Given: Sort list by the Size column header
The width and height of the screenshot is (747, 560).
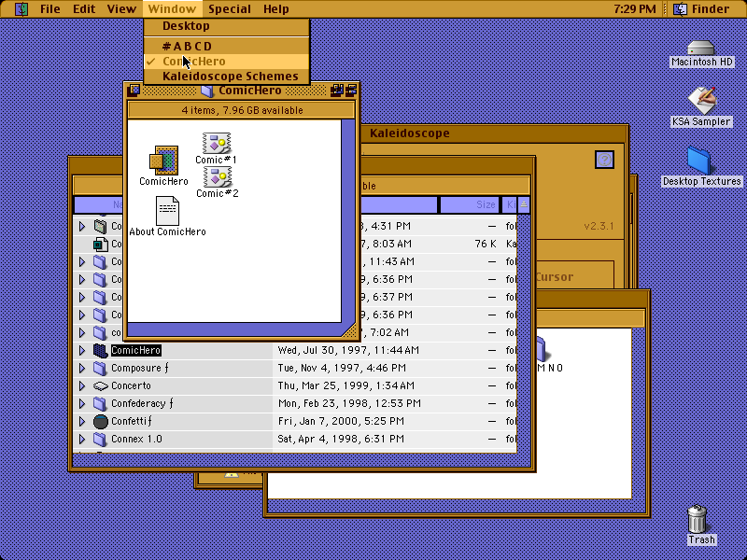Looking at the screenshot, I should coord(470,204).
